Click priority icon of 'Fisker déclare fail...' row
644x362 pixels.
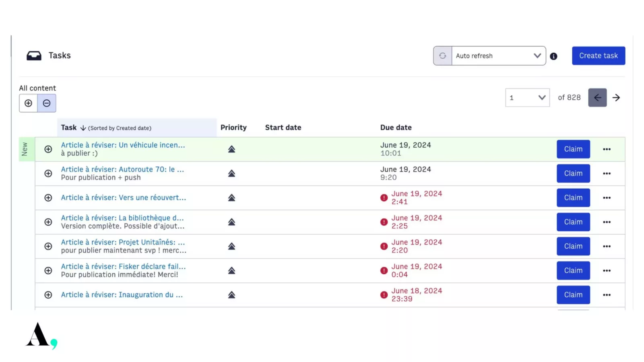tap(231, 271)
